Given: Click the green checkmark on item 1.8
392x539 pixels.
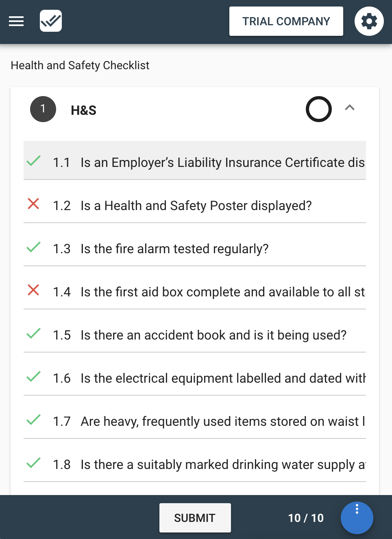Looking at the screenshot, I should point(33,462).
